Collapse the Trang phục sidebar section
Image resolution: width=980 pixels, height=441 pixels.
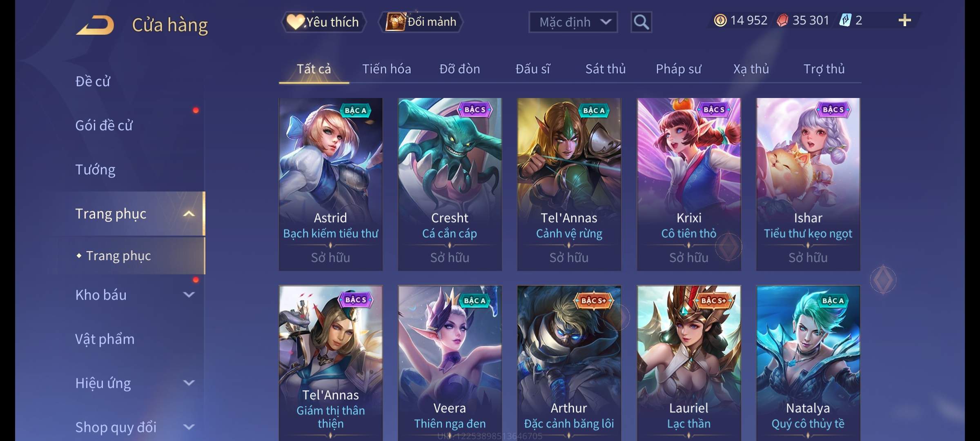189,214
